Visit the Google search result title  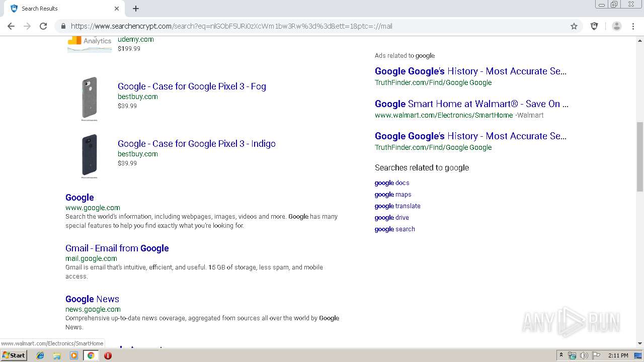click(79, 198)
